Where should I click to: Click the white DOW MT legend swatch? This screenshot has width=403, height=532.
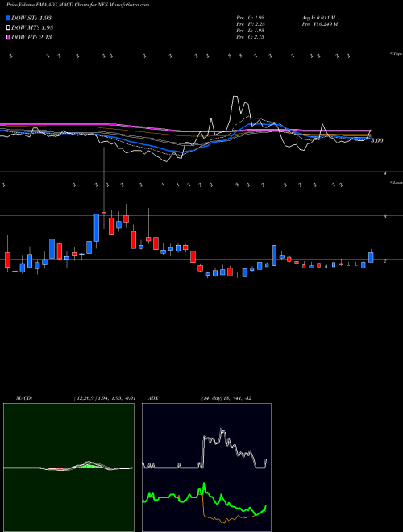pos(9,28)
